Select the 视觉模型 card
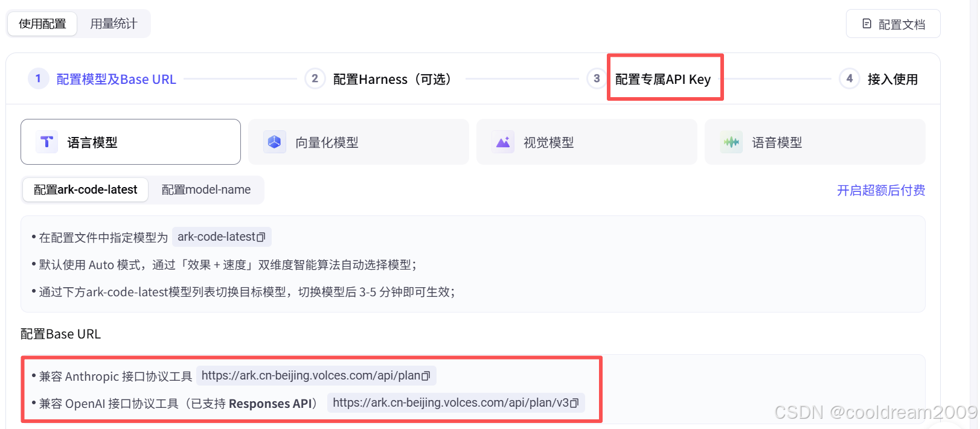This screenshot has height=429, width=980. pos(587,142)
